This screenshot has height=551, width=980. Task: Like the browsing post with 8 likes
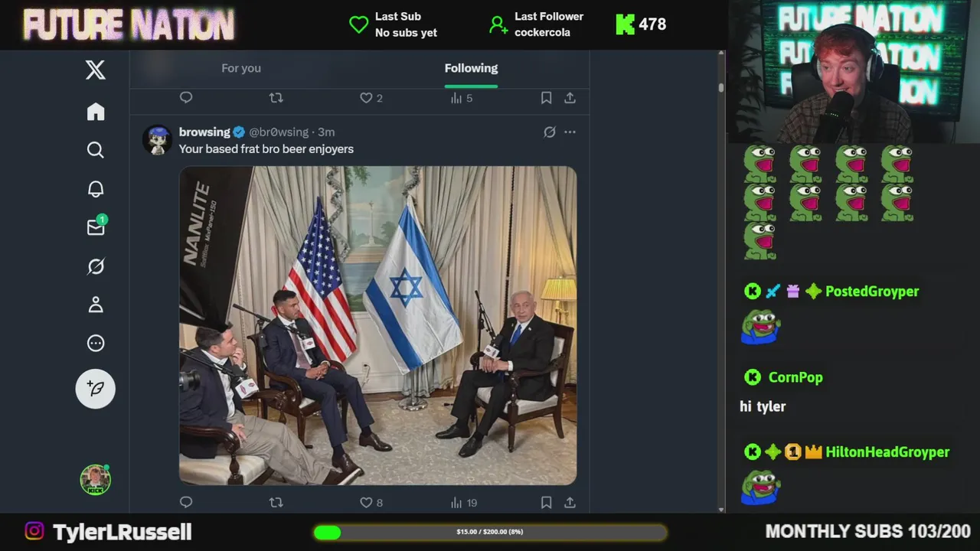(371, 503)
